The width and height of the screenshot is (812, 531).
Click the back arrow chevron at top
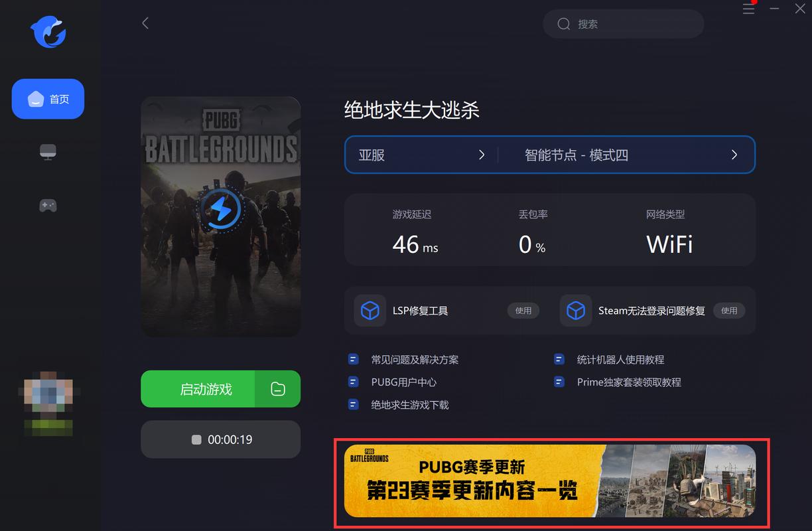[x=145, y=23]
